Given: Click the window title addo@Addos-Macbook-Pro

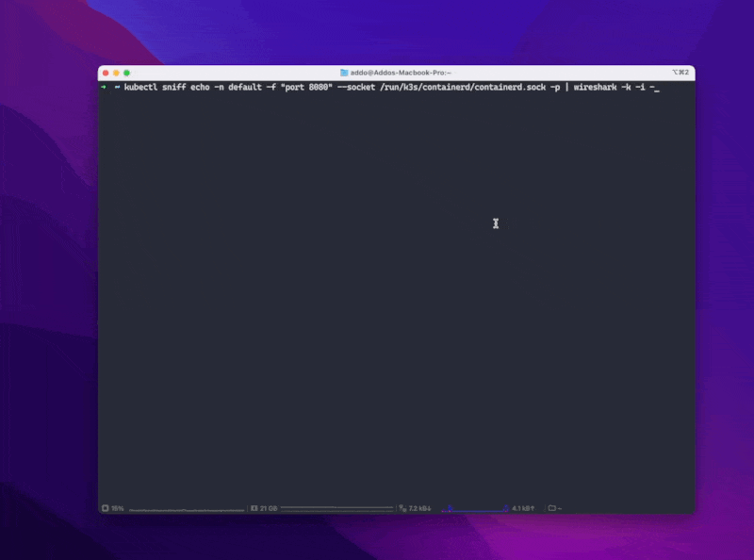Looking at the screenshot, I should point(400,73).
